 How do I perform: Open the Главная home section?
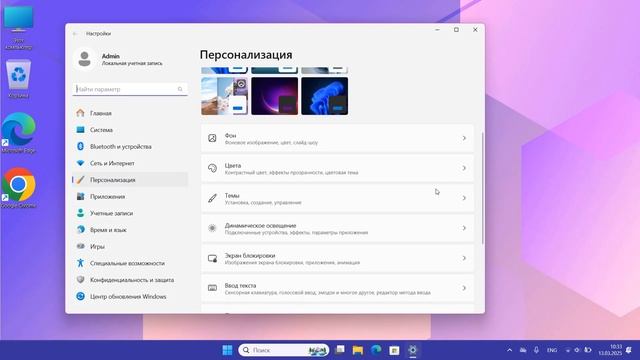[130, 113]
